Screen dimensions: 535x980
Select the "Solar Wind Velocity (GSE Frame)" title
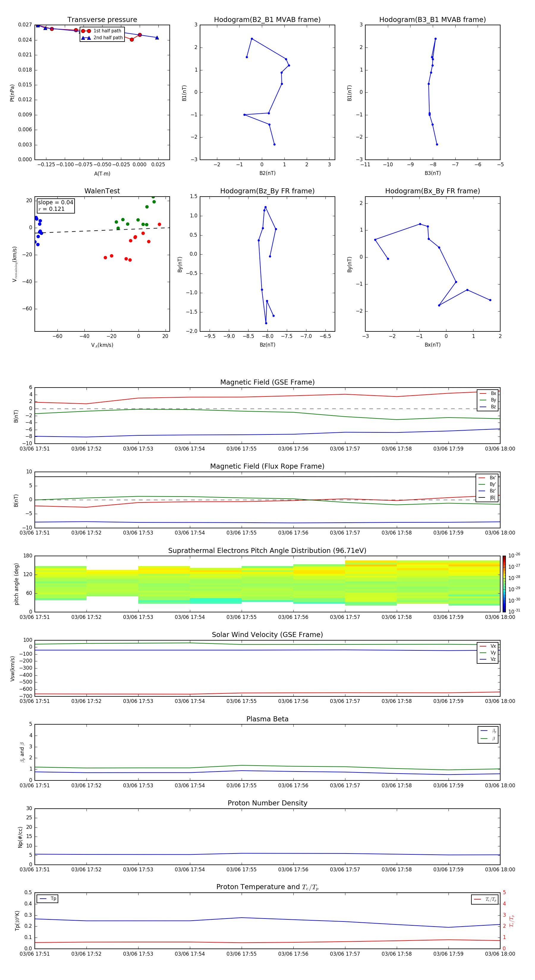point(267,635)
